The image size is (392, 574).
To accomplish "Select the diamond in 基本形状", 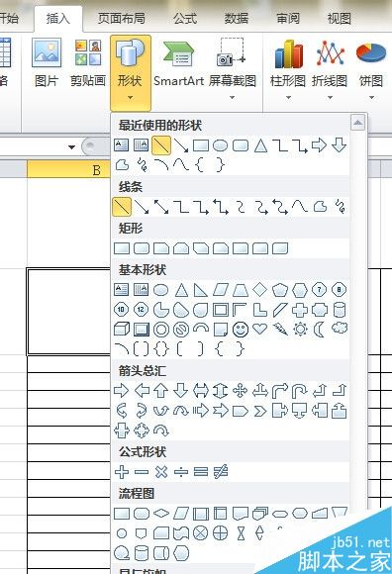I will click(x=260, y=290).
